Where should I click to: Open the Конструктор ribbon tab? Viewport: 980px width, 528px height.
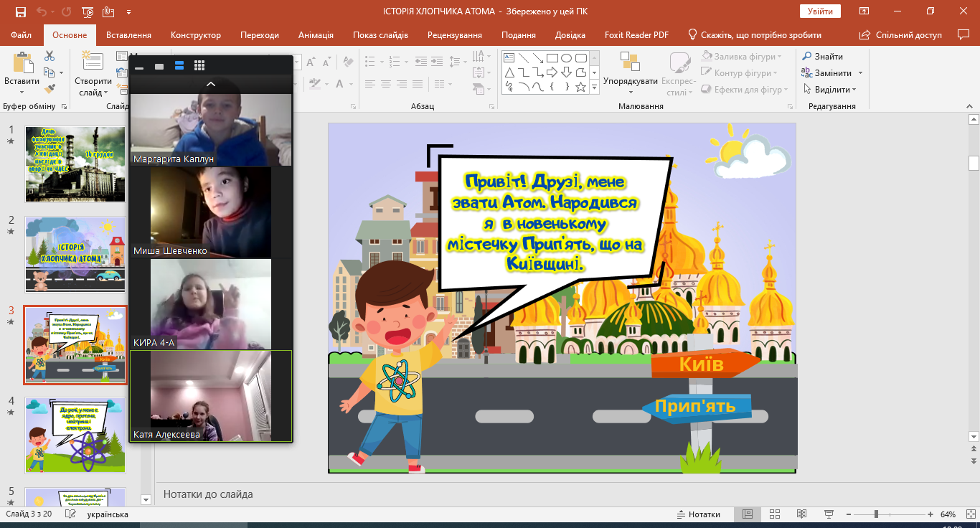196,35
